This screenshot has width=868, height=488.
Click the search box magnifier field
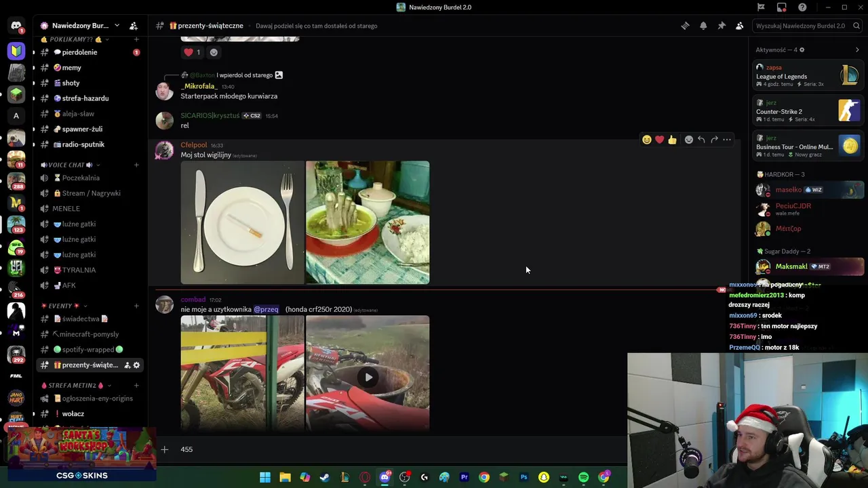(806, 26)
